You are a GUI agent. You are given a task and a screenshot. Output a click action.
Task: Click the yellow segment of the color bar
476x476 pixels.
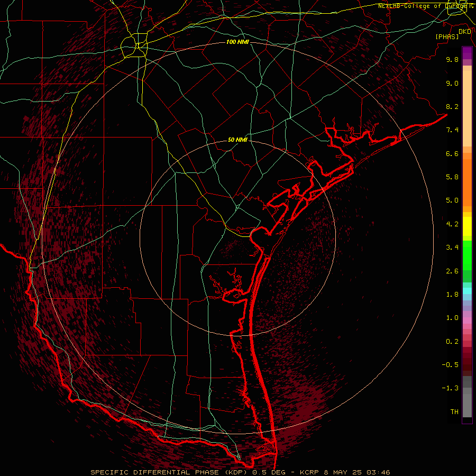click(x=467, y=226)
